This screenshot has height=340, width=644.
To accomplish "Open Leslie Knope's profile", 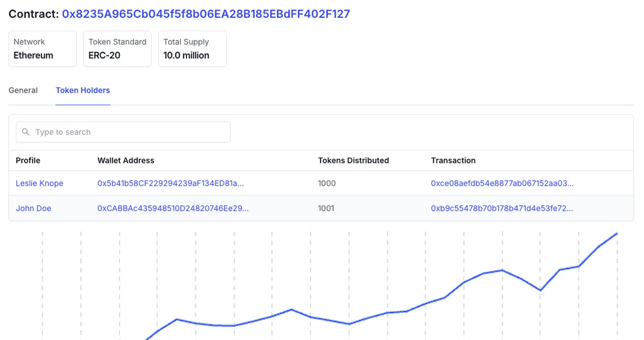I will [x=39, y=183].
